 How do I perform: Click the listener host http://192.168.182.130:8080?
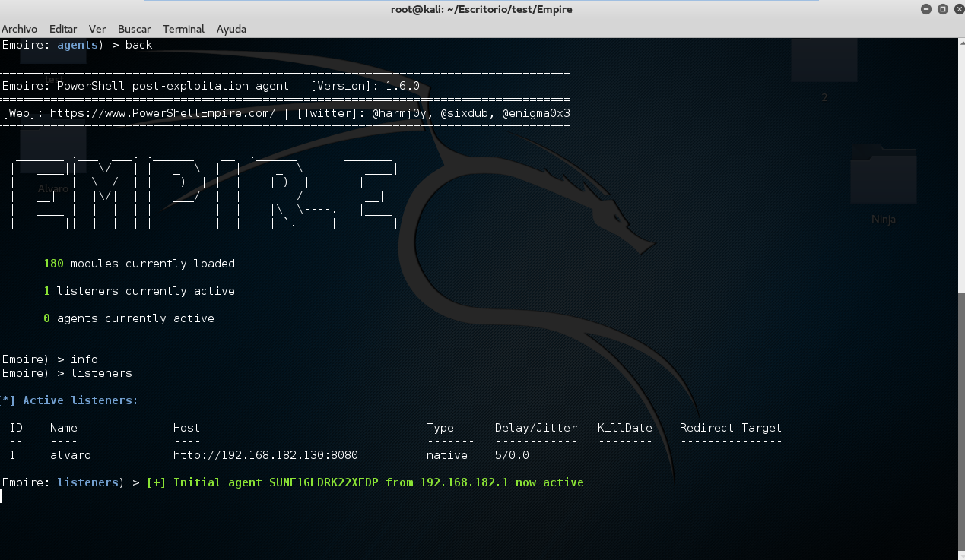click(265, 455)
